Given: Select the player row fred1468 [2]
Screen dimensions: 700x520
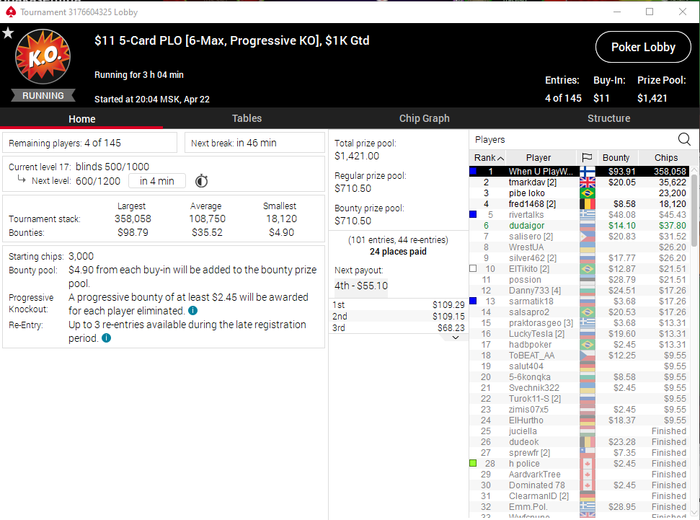Looking at the screenshot, I should (579, 204).
